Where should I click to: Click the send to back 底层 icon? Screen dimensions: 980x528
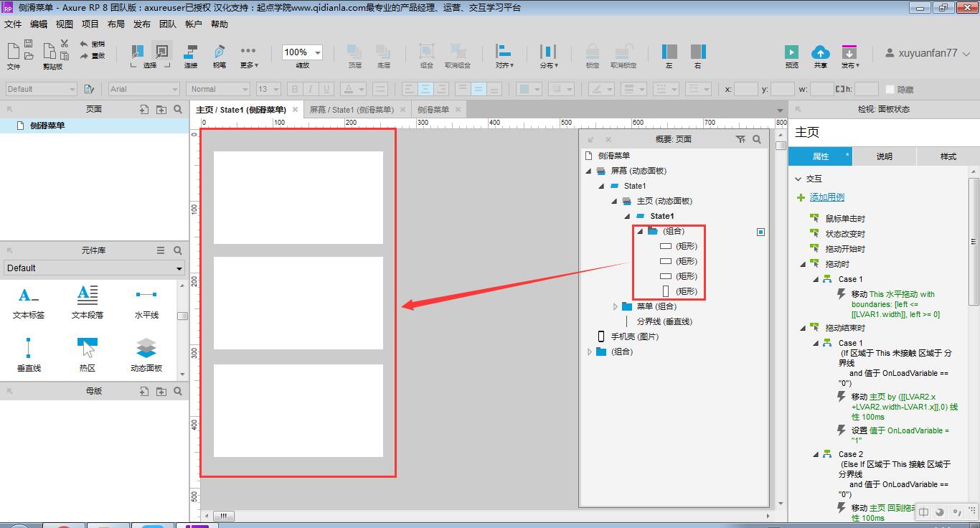[x=383, y=51]
